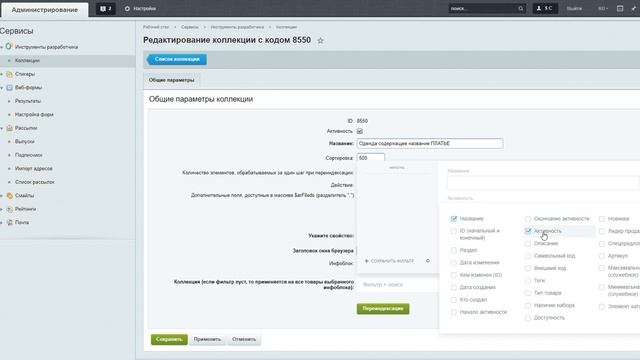This screenshot has width=640, height=360.
Task: Go to Сервисы breadcrumb
Action: click(189, 27)
